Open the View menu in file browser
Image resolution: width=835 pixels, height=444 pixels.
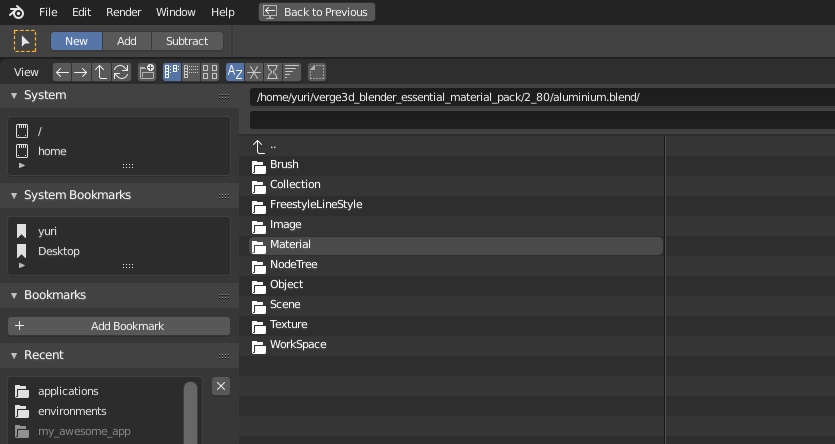tap(26, 72)
